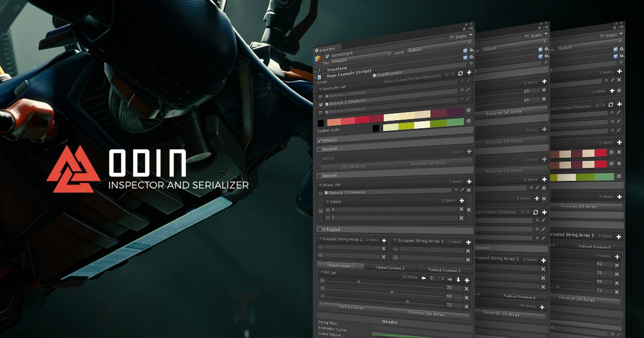Click Reverse Int Array button below the sliders
Image resolution: width=644 pixels, height=338 pixels.
[428, 313]
